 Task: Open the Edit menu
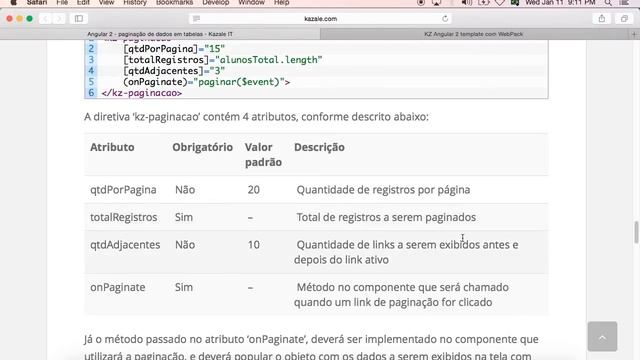pos(83,2)
